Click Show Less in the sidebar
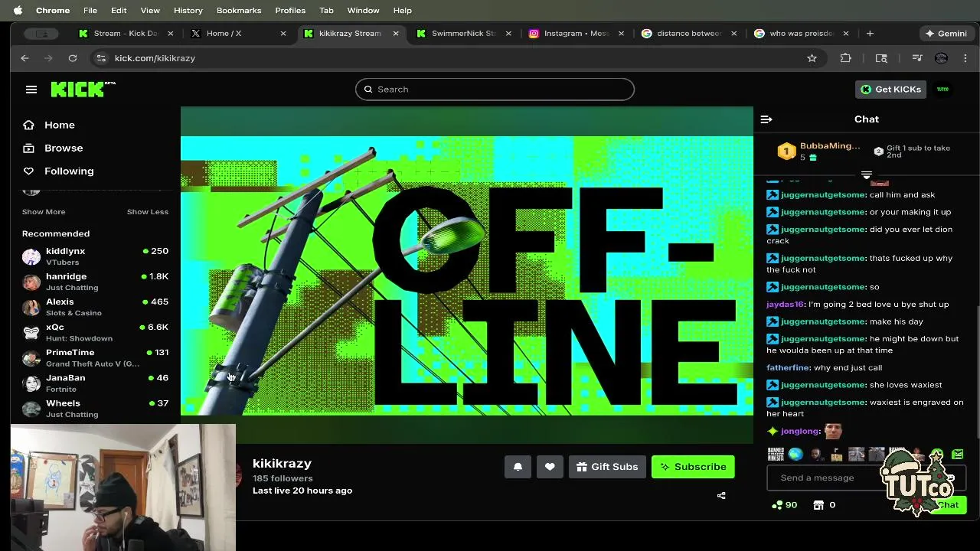 [148, 212]
